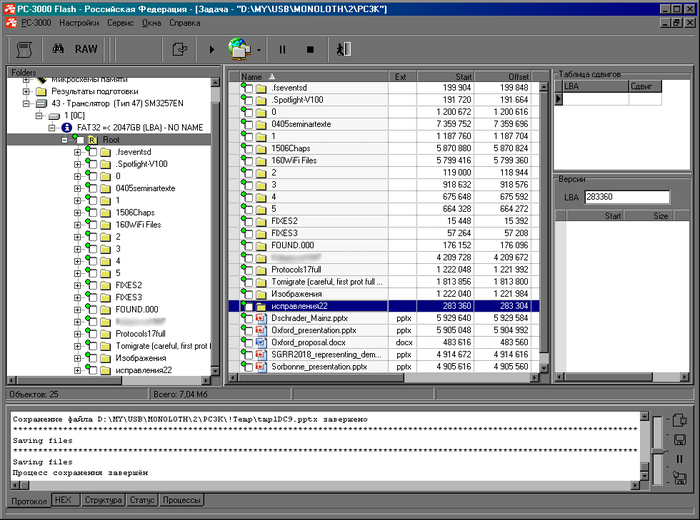Open the Сервис menu
700x520 pixels.
120,21
